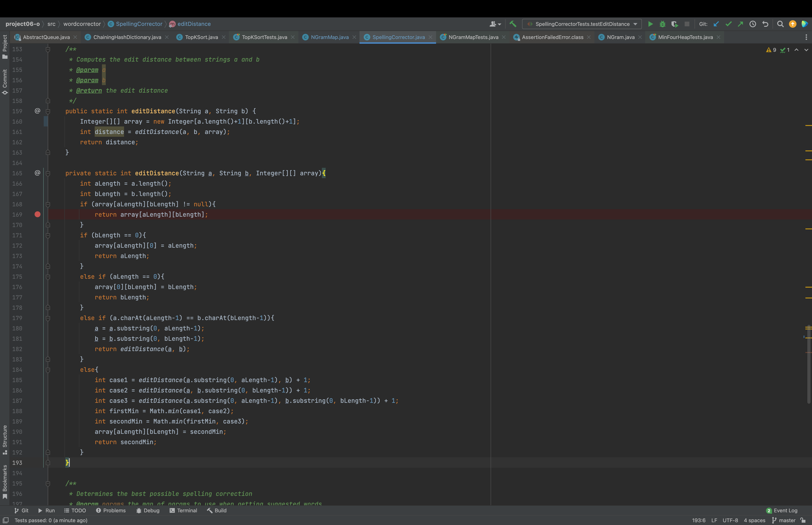Run the testEditDistance configuration
812x525 pixels.
(x=650, y=24)
